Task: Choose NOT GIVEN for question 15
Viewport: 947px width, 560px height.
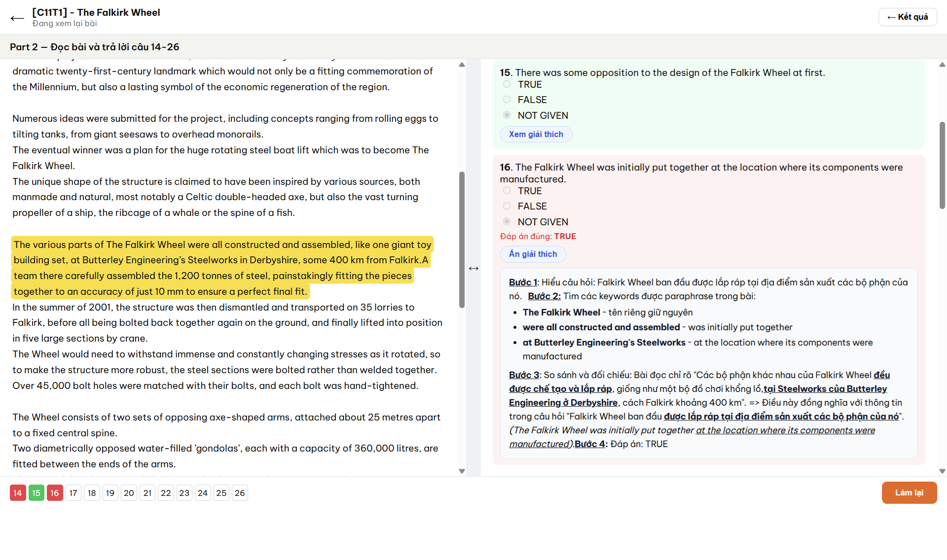Action: [x=507, y=115]
